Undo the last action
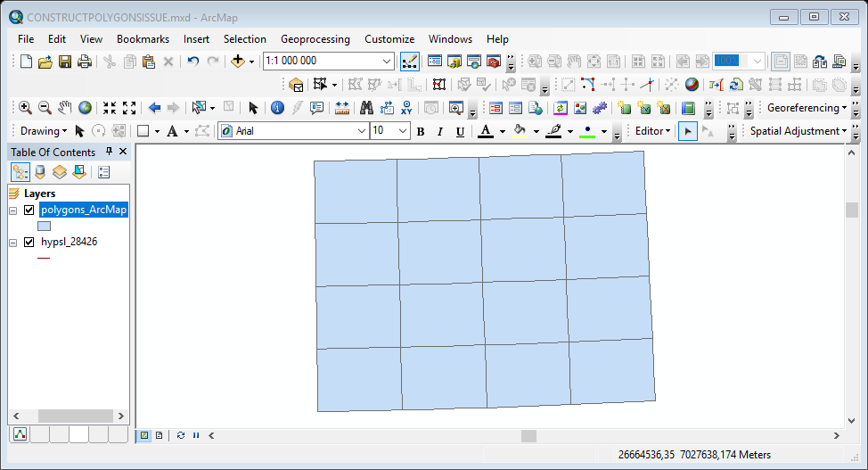Image resolution: width=868 pixels, height=470 pixels. [192, 61]
